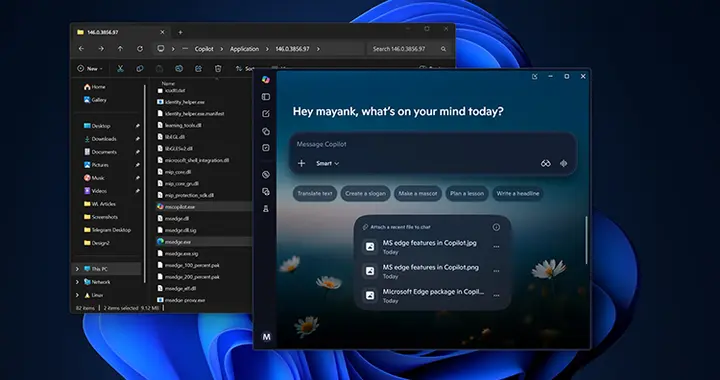This screenshot has width=720, height=380.
Task: Open options for MS edge features in Copilot.png
Action: pyautogui.click(x=496, y=271)
